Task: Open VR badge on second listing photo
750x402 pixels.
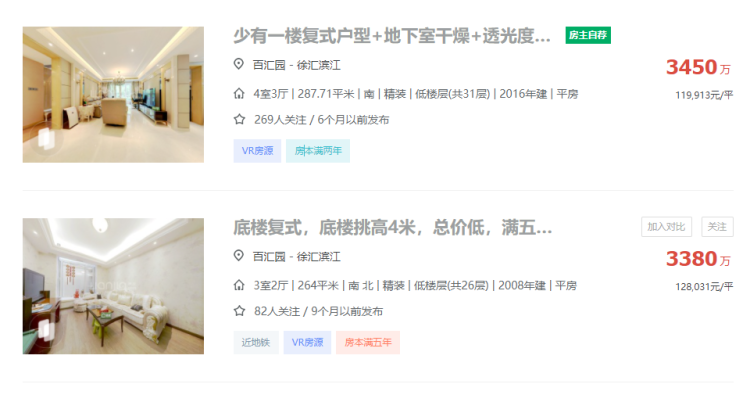Action: [45, 330]
